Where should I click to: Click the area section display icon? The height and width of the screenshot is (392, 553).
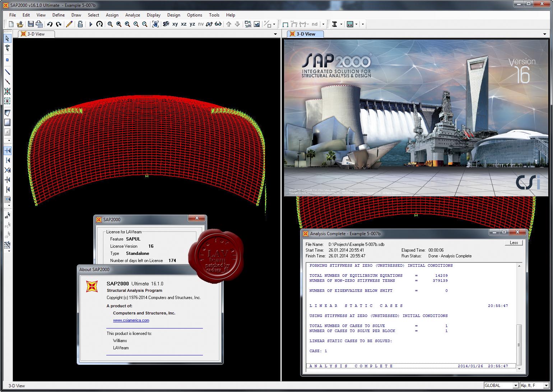point(350,24)
